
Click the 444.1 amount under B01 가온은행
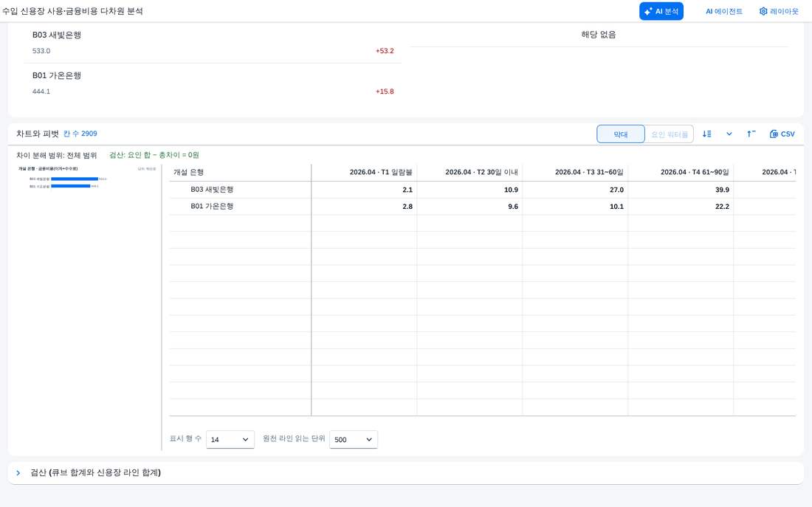(x=41, y=92)
